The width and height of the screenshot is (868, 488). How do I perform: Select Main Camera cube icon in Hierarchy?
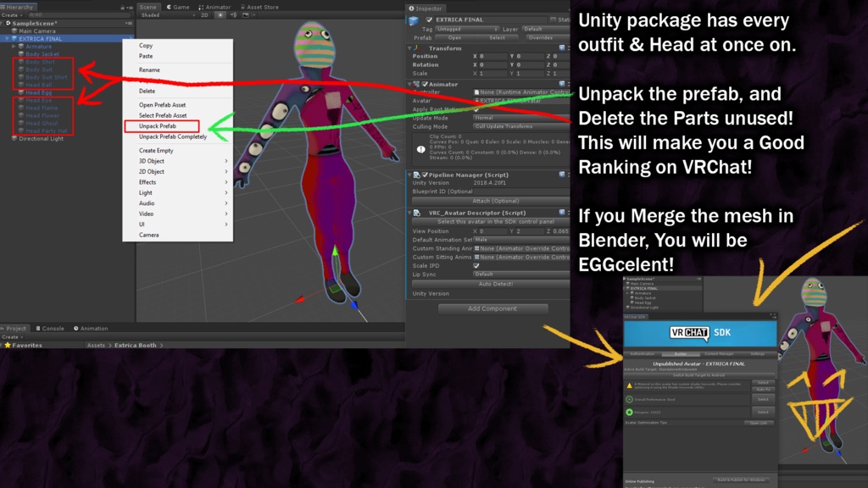click(14, 31)
